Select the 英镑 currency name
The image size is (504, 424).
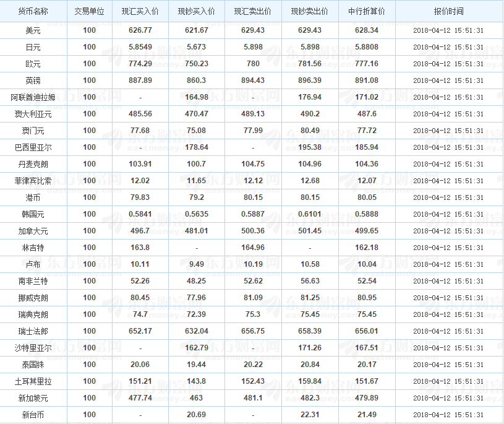33,80
